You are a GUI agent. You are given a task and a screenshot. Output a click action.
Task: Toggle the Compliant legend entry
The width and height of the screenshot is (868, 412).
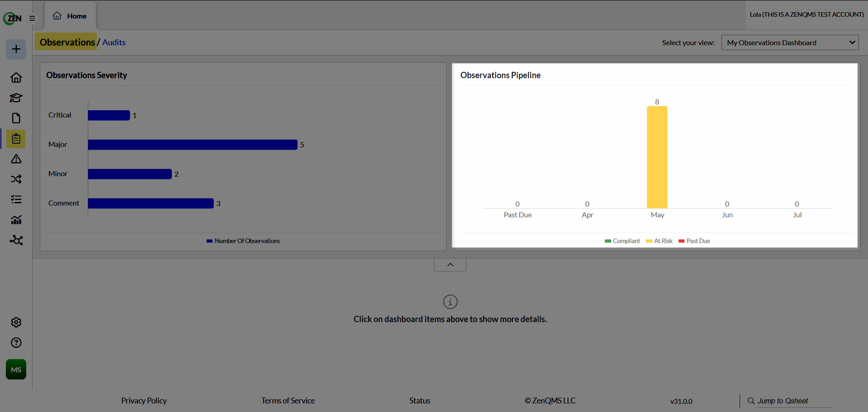point(623,241)
